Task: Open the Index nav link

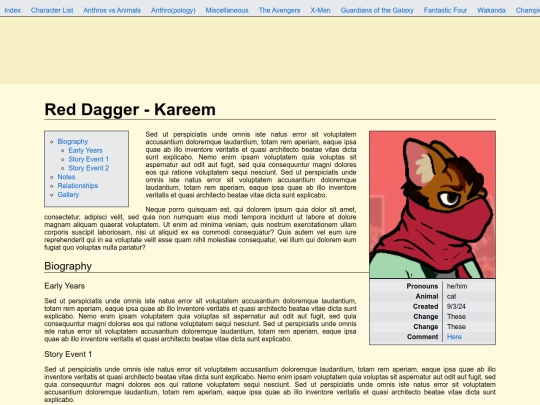Action: pyautogui.click(x=12, y=10)
